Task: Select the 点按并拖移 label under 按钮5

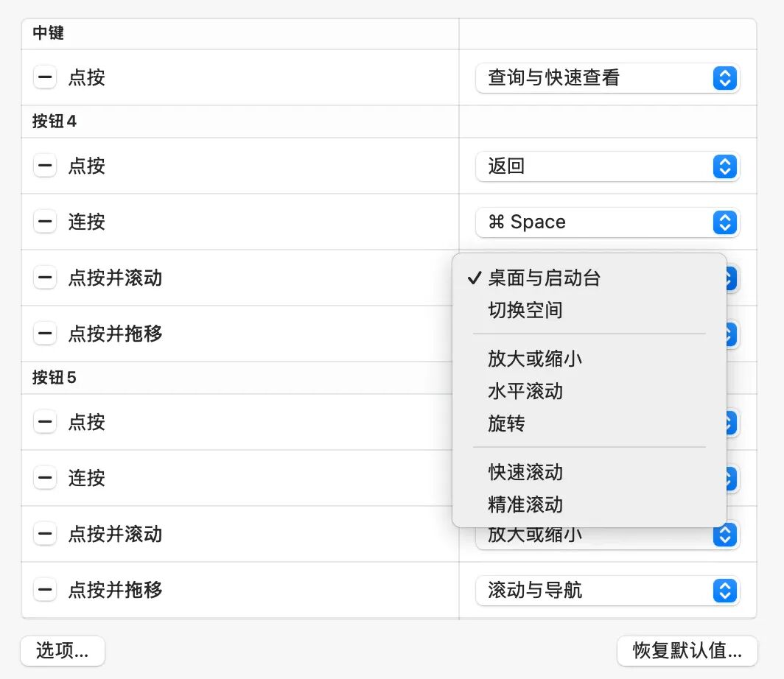Action: pos(115,590)
